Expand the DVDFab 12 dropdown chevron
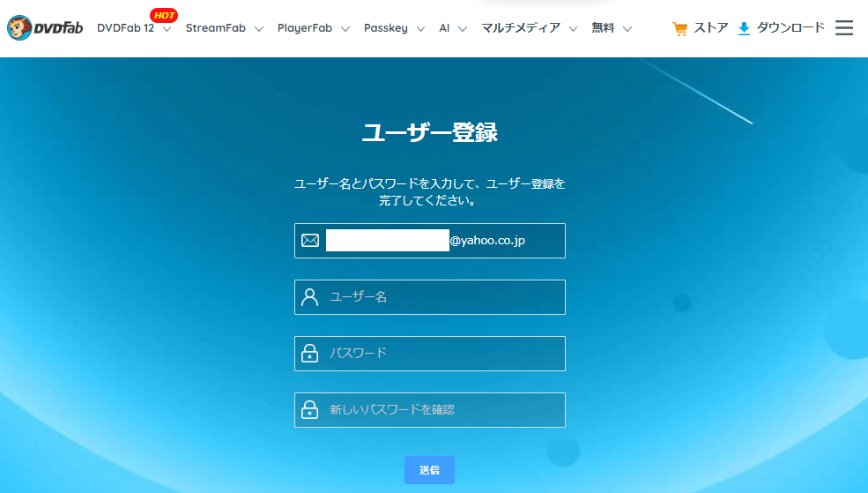 coord(167,29)
